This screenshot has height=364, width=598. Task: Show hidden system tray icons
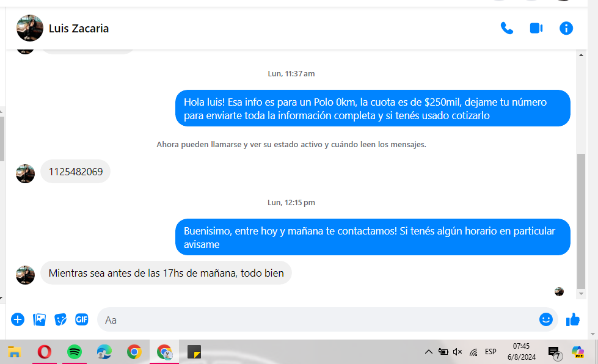pyautogui.click(x=429, y=352)
